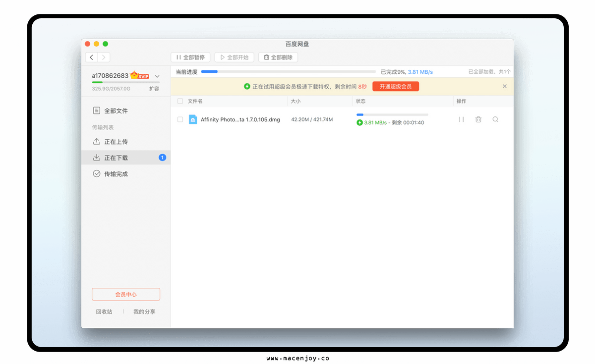
Task: Click the account name a170862683
Action: click(110, 76)
